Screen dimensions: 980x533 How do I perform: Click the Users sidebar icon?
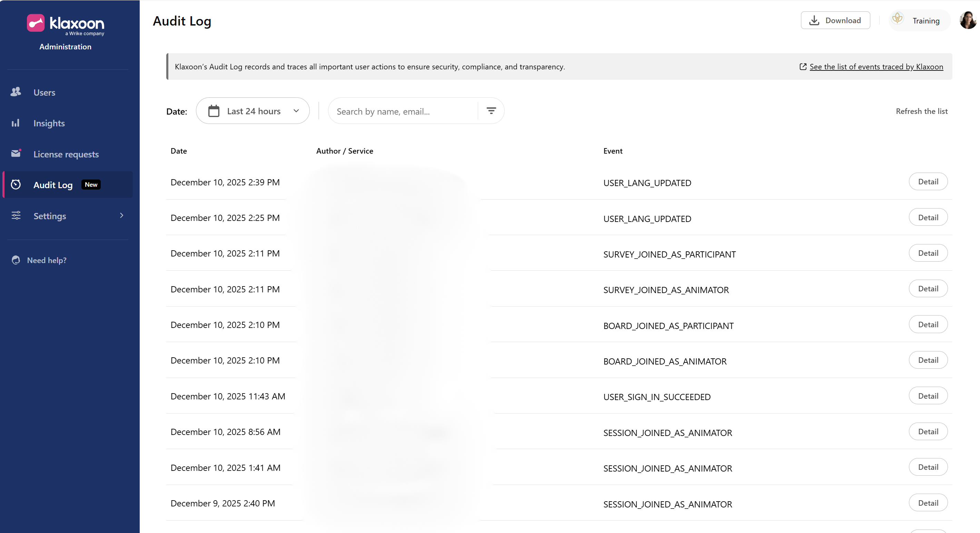16,92
